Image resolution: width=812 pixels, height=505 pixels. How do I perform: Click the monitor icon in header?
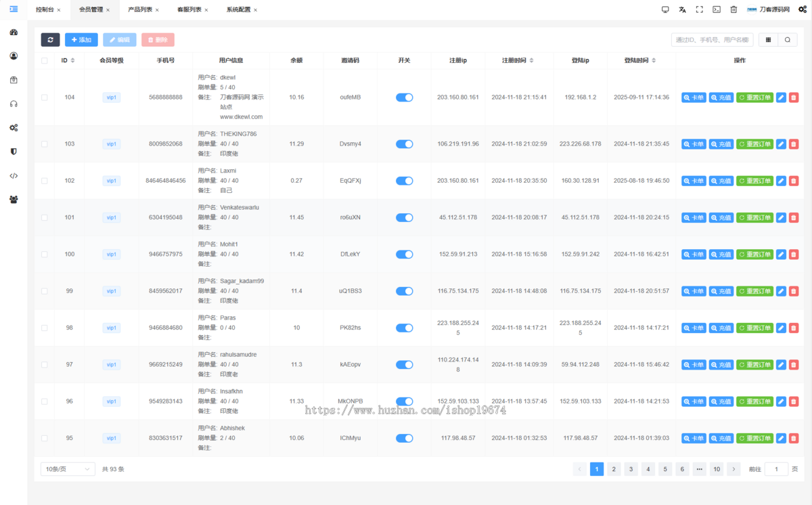tap(665, 9)
